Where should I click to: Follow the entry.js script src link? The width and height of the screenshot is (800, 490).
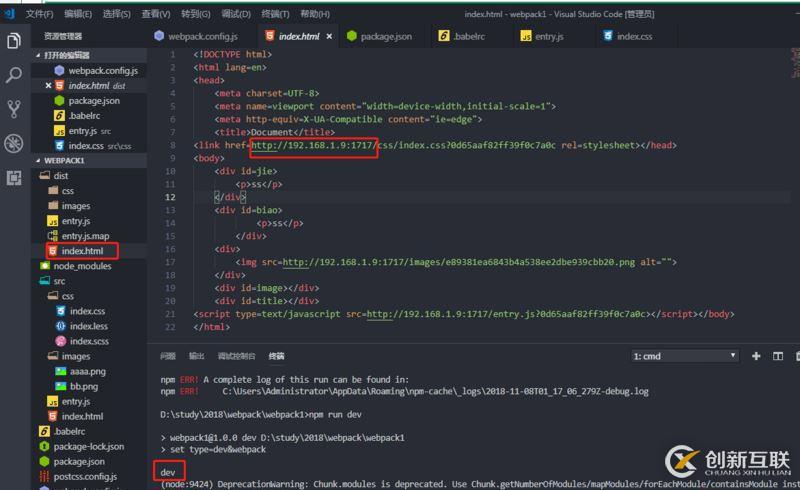point(507,314)
